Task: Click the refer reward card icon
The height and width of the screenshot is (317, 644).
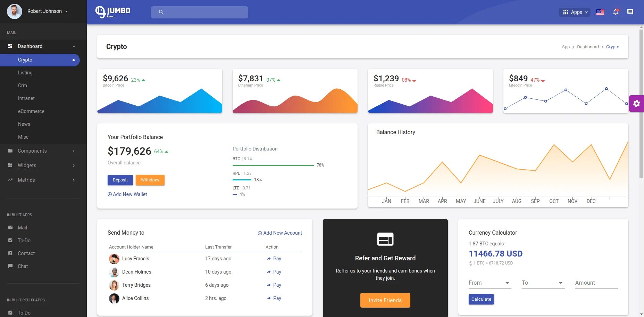Action: [385, 239]
